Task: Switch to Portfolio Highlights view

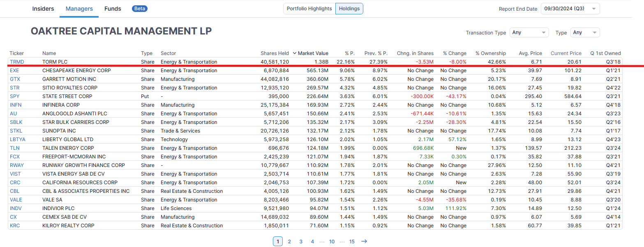Action: point(309,9)
